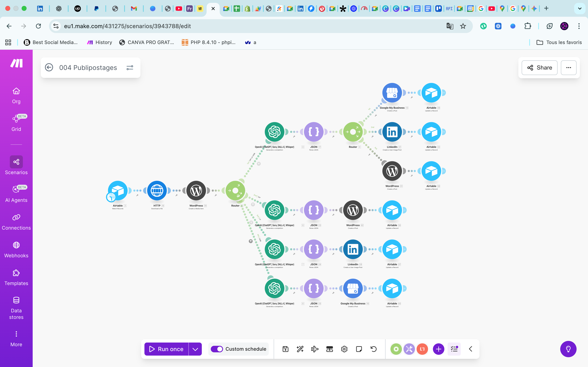
Task: Click the auto-align magic wand icon
Action: click(300, 349)
